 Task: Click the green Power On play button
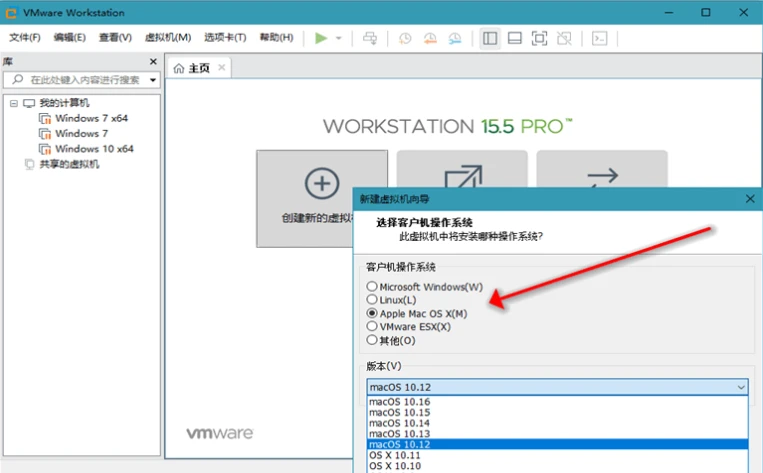point(321,38)
